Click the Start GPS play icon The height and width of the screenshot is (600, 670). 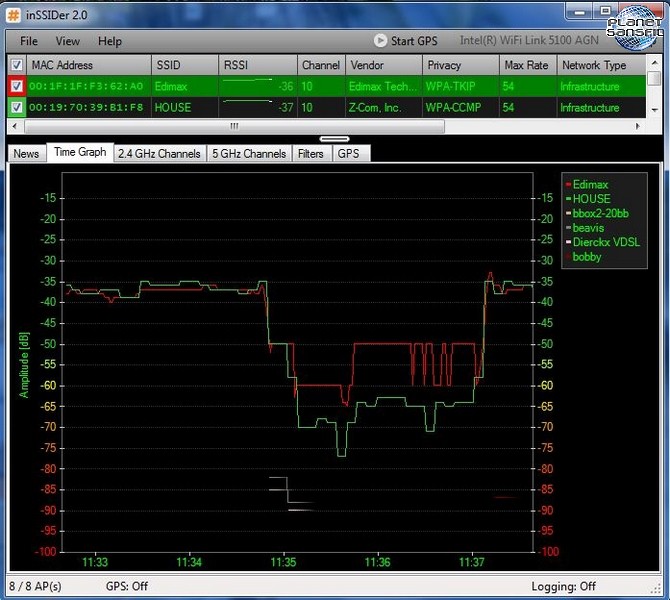[x=380, y=41]
